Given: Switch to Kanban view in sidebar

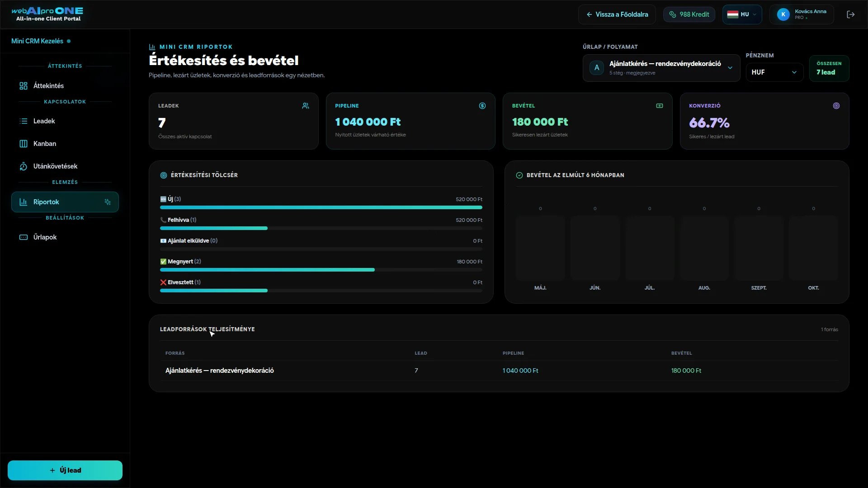Looking at the screenshot, I should click(65, 144).
